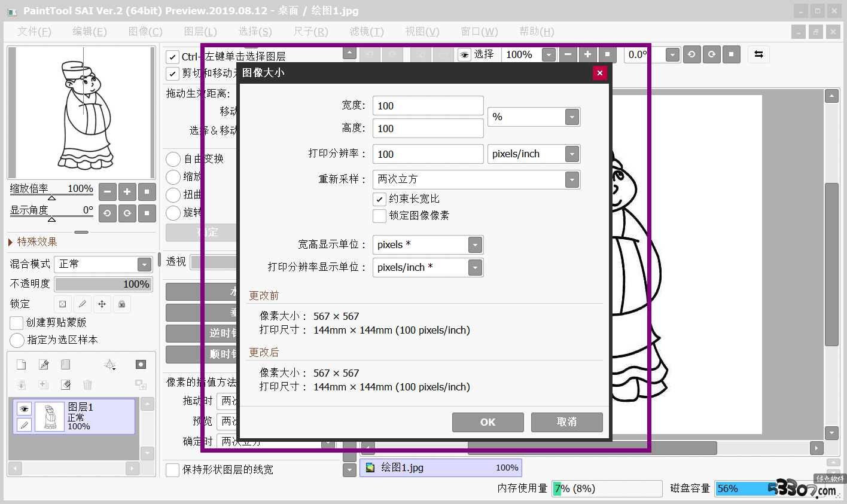Screen dimensions: 847x504
Task: Toggle the preserve opacity lock icon
Action: pos(63,304)
